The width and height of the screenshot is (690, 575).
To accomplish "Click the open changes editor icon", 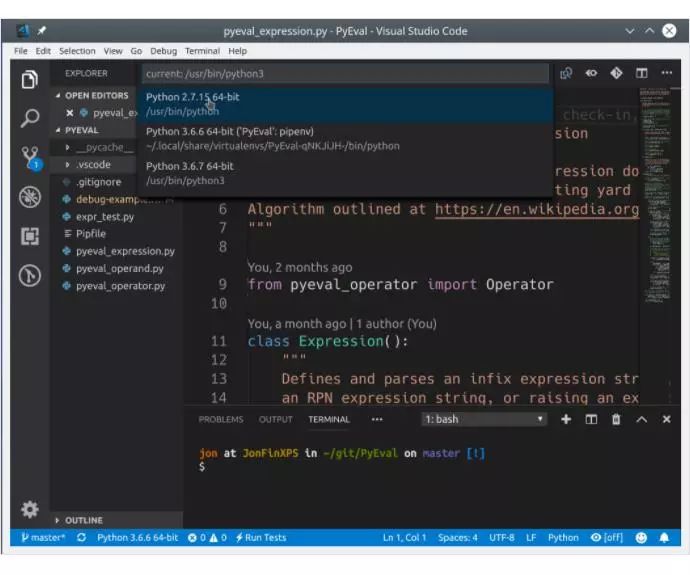I will (566, 73).
